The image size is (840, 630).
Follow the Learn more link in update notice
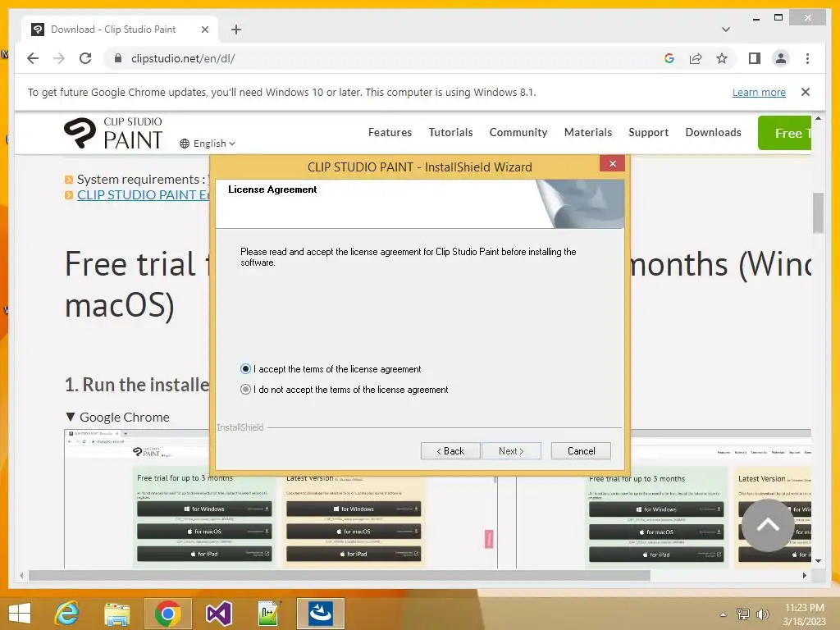[759, 92]
